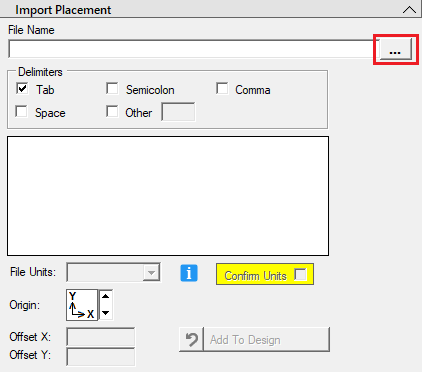
Task: Enable the Comma delimiter
Action: click(x=222, y=88)
